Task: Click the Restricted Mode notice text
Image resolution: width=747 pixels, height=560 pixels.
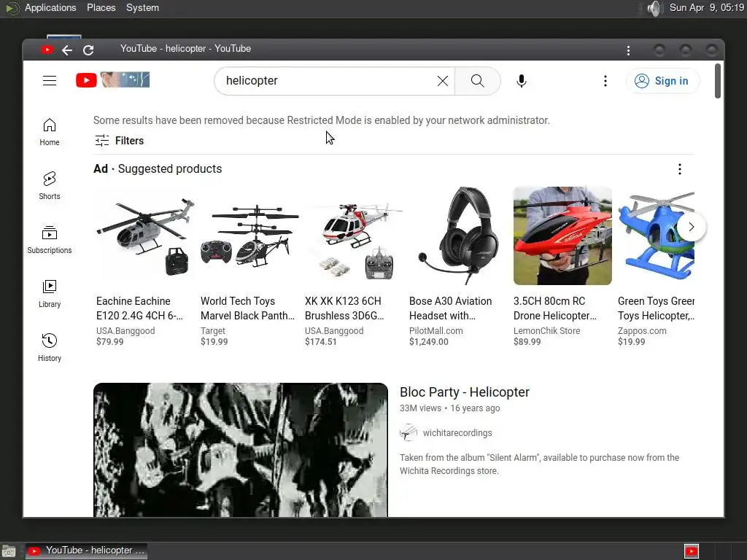Action: click(322, 120)
